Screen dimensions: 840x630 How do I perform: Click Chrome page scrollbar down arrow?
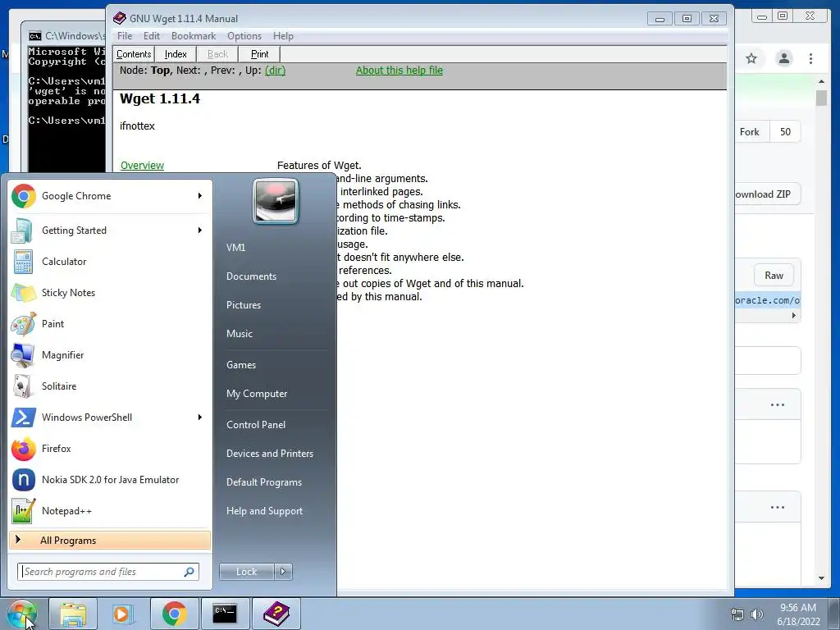pyautogui.click(x=821, y=578)
